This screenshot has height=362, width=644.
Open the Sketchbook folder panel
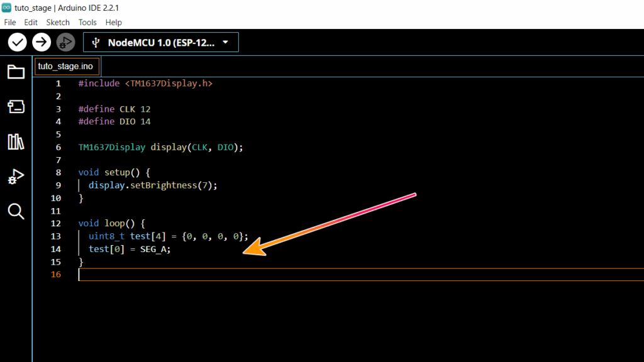16,72
